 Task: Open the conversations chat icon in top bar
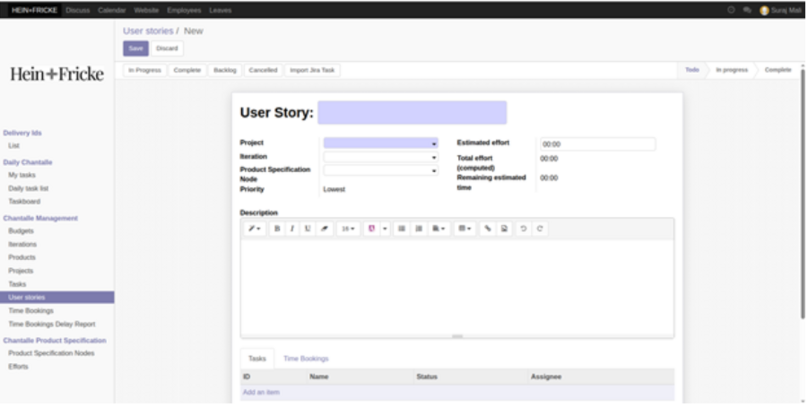747,10
